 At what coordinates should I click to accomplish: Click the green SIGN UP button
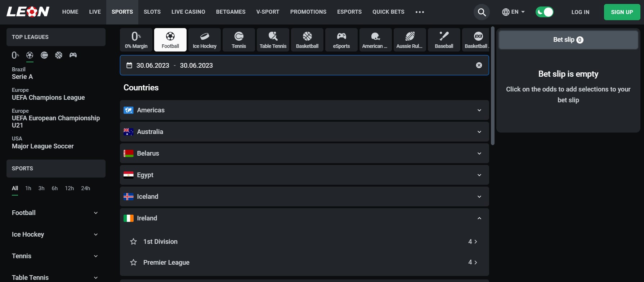[622, 12]
